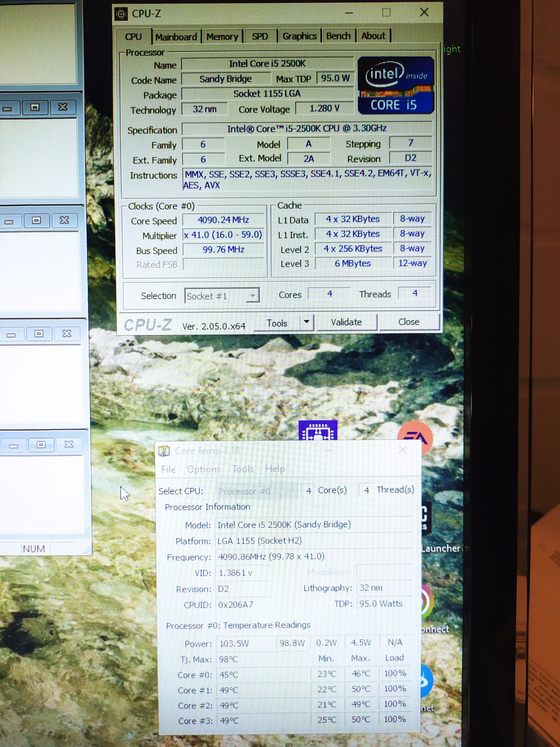Open the Graphics tab
This screenshot has height=747, width=560.
point(299,36)
